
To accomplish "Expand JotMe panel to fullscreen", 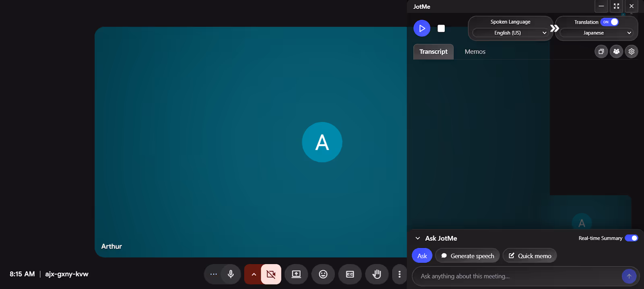I will tap(616, 6).
